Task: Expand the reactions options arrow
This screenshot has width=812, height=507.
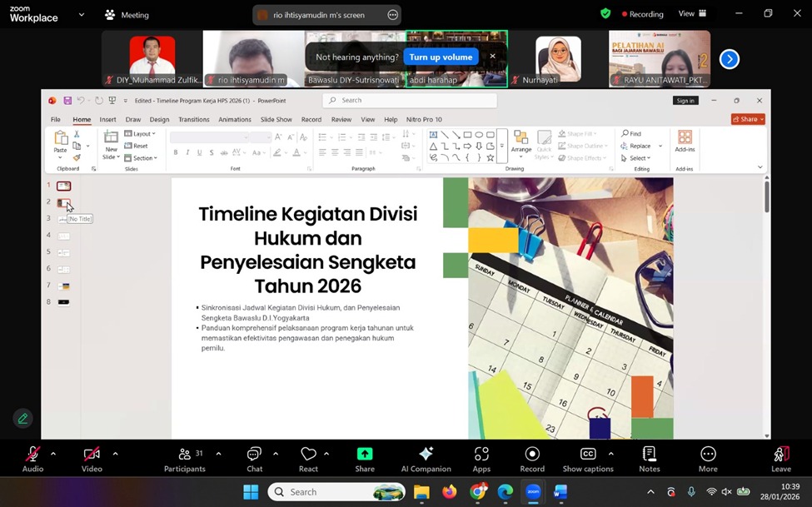Action: [x=326, y=454]
